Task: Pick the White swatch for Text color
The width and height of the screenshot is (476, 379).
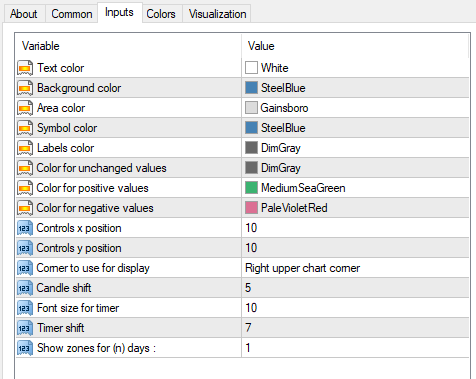Action: [251, 68]
